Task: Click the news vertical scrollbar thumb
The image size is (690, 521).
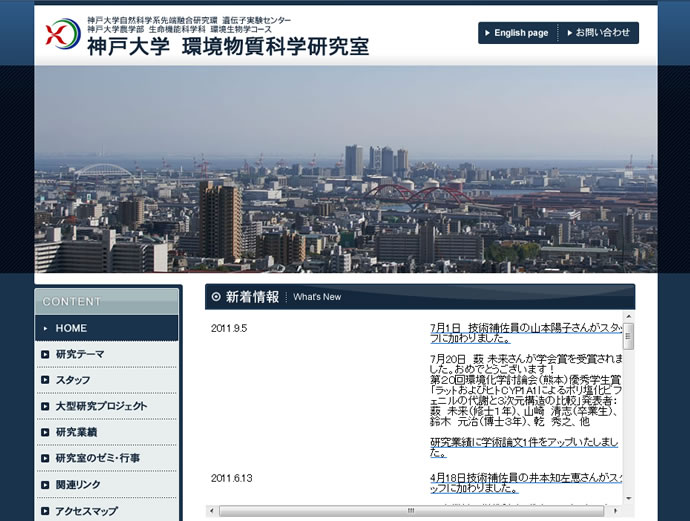Action: click(628, 336)
